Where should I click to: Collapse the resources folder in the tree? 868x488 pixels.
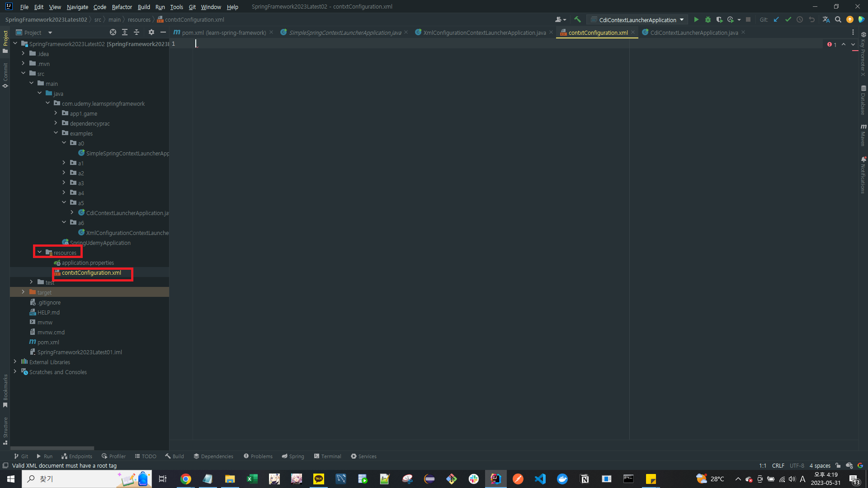tap(40, 252)
